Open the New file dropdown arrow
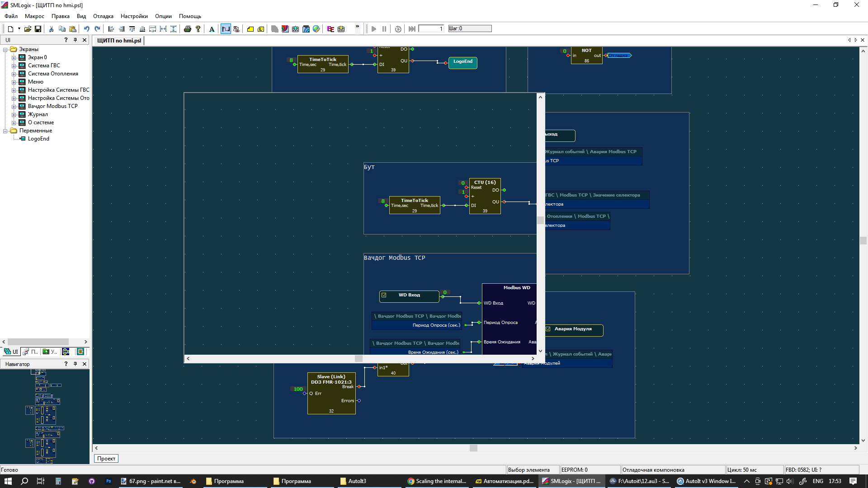The height and width of the screenshot is (488, 868). (19, 29)
